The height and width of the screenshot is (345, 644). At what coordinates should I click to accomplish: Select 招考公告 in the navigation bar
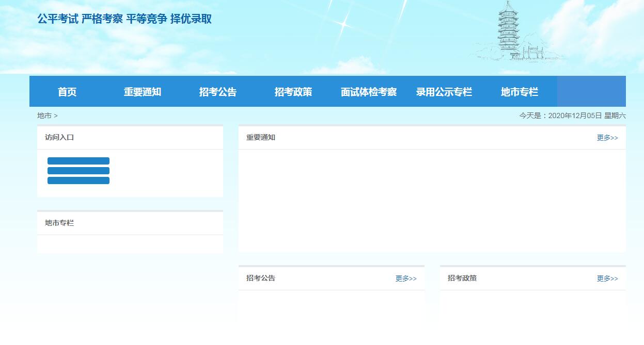(x=218, y=92)
